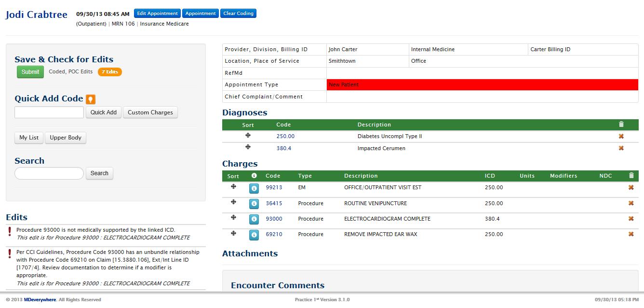
Task: Select the Upper Body list
Action: [66, 138]
